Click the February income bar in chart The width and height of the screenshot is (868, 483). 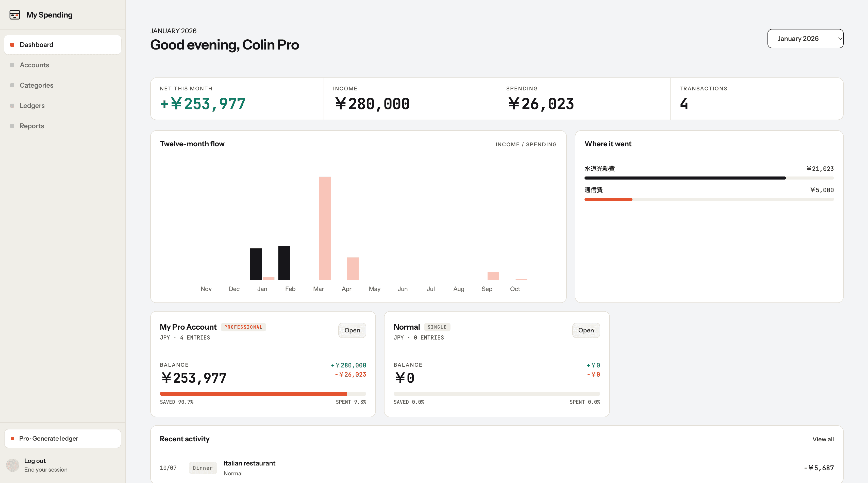(284, 263)
